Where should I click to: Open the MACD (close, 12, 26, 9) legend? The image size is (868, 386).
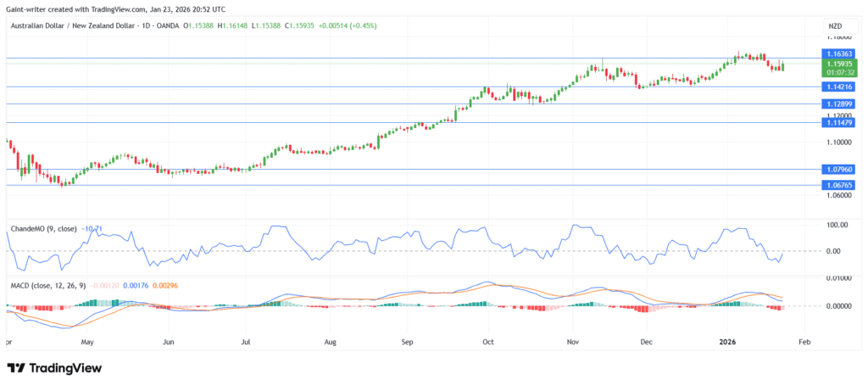click(49, 285)
